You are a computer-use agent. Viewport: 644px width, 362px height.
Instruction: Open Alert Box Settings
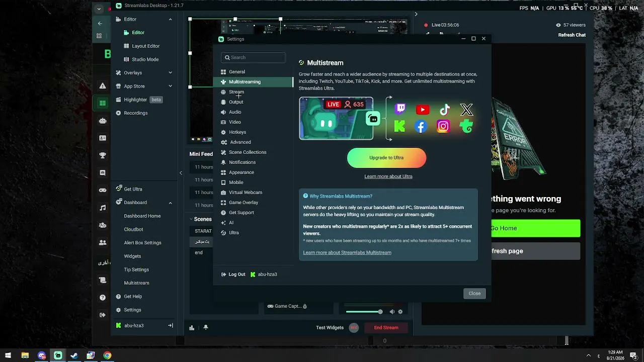point(143,243)
